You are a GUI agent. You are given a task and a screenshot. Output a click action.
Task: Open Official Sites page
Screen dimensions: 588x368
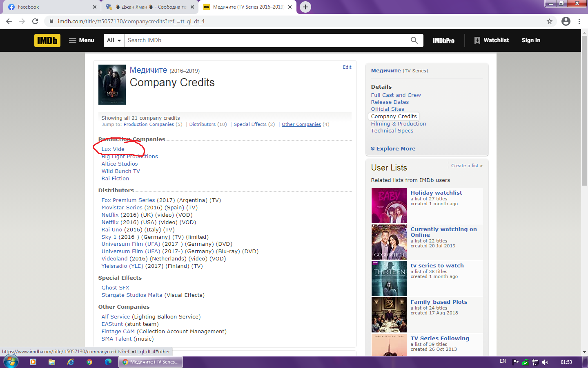tap(388, 109)
